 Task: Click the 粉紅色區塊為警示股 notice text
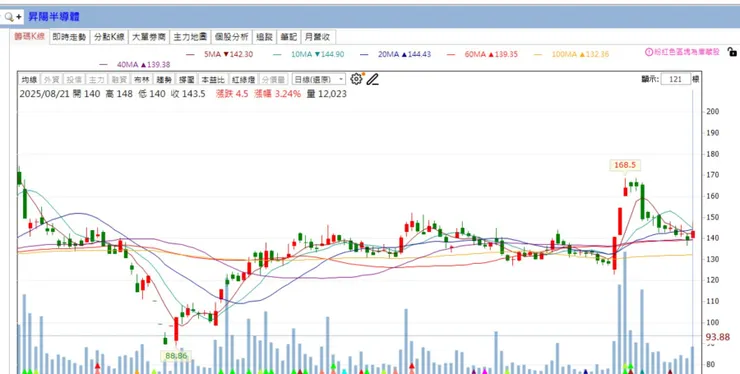tap(687, 52)
